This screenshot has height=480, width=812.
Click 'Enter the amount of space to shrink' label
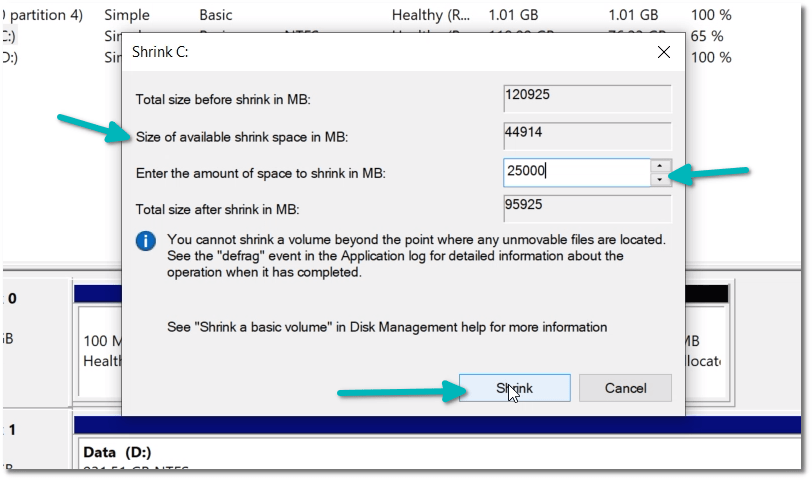(260, 173)
